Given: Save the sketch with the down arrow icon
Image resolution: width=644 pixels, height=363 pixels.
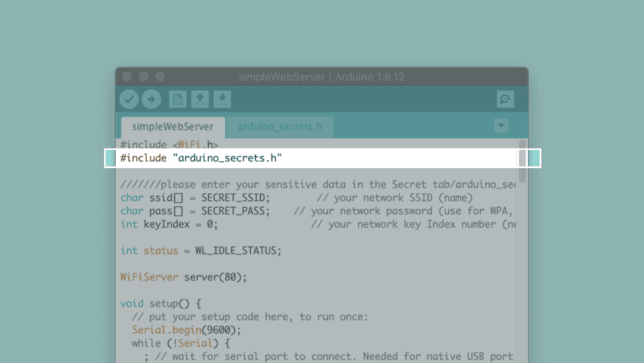Looking at the screenshot, I should tap(222, 99).
